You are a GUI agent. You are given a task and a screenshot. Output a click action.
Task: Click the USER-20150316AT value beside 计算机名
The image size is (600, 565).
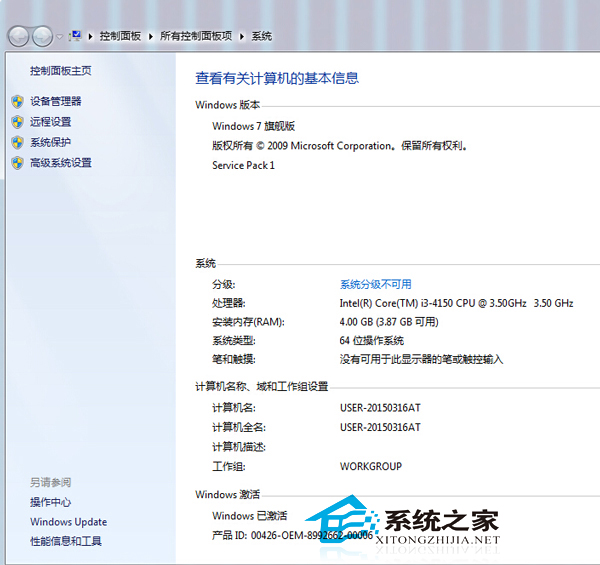coord(380,408)
